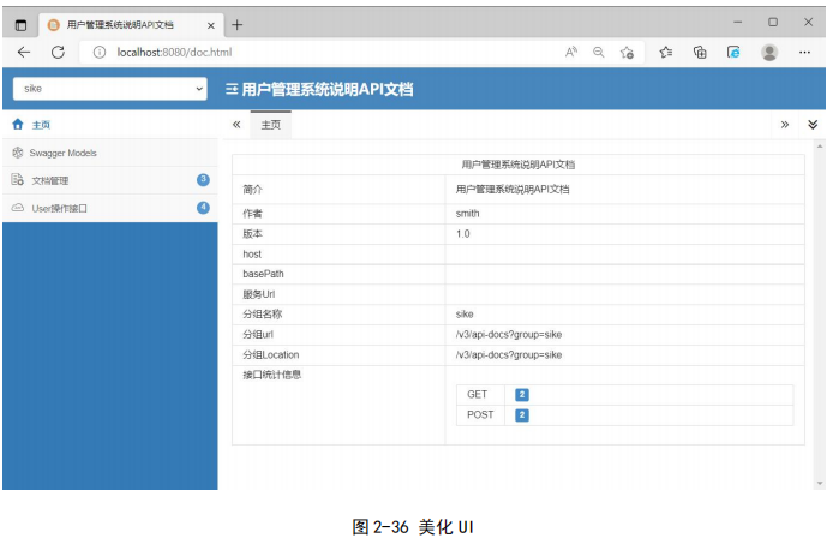
Task: View site information icon in address bar
Action: pyautogui.click(x=100, y=52)
